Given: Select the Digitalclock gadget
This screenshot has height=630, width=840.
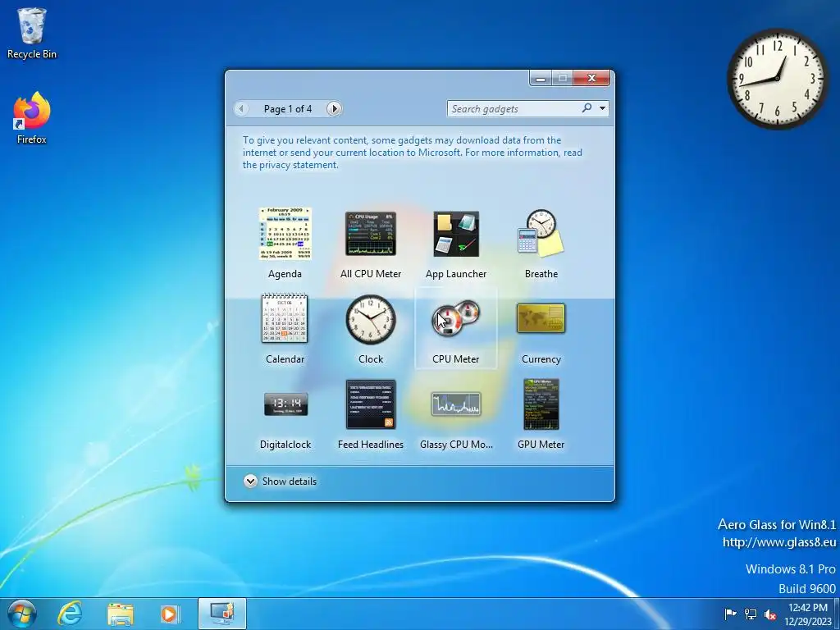Looking at the screenshot, I should coord(285,404).
